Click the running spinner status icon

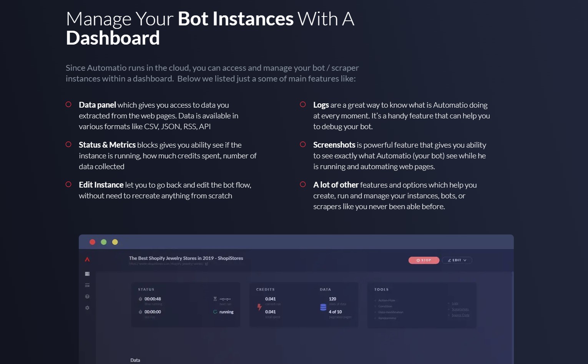(215, 312)
